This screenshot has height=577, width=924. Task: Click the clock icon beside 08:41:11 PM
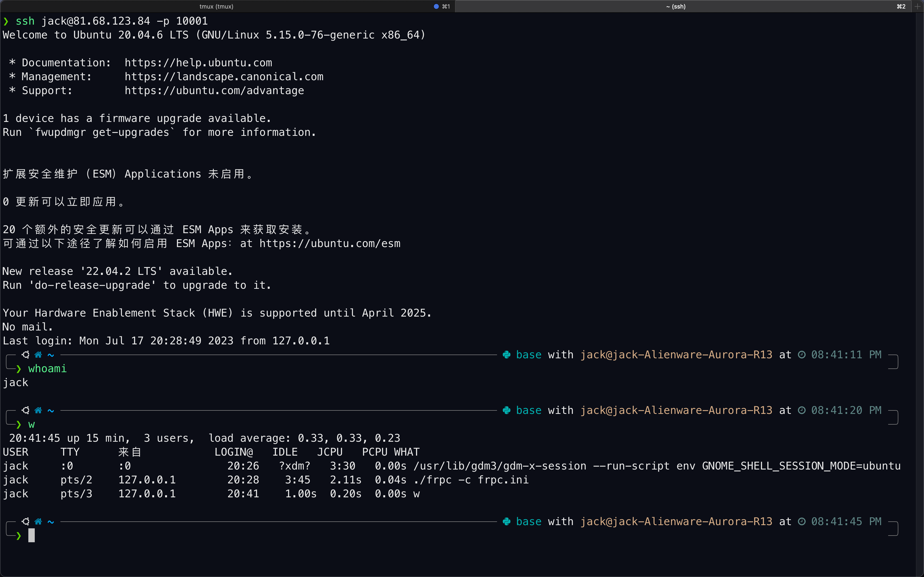coord(802,355)
